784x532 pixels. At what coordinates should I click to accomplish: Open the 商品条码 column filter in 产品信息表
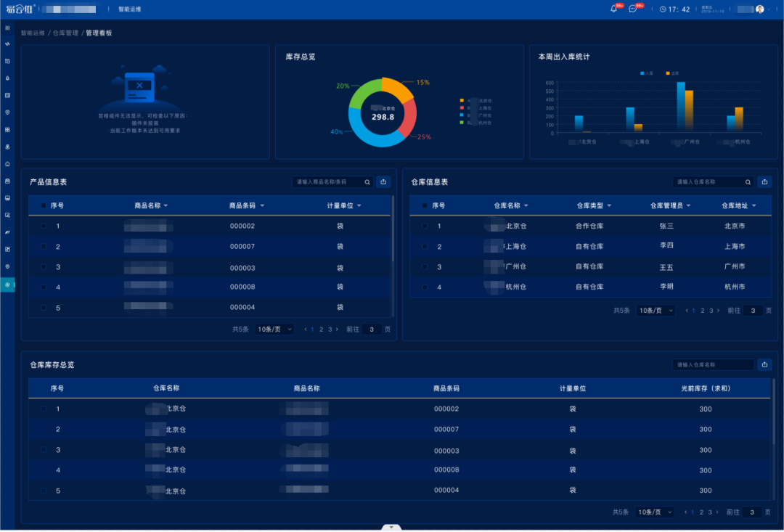click(x=262, y=206)
